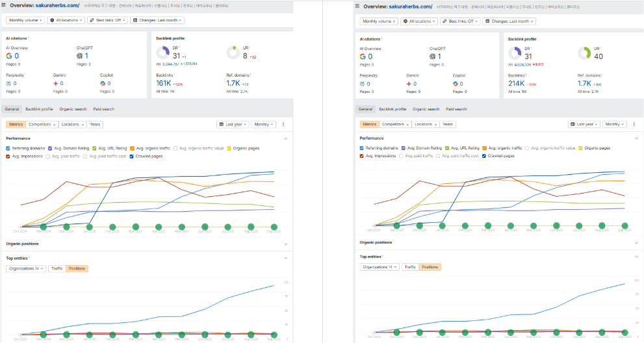The height and width of the screenshot is (343, 644).
Task: Switch to Organic search tab, right panel
Action: 426,109
